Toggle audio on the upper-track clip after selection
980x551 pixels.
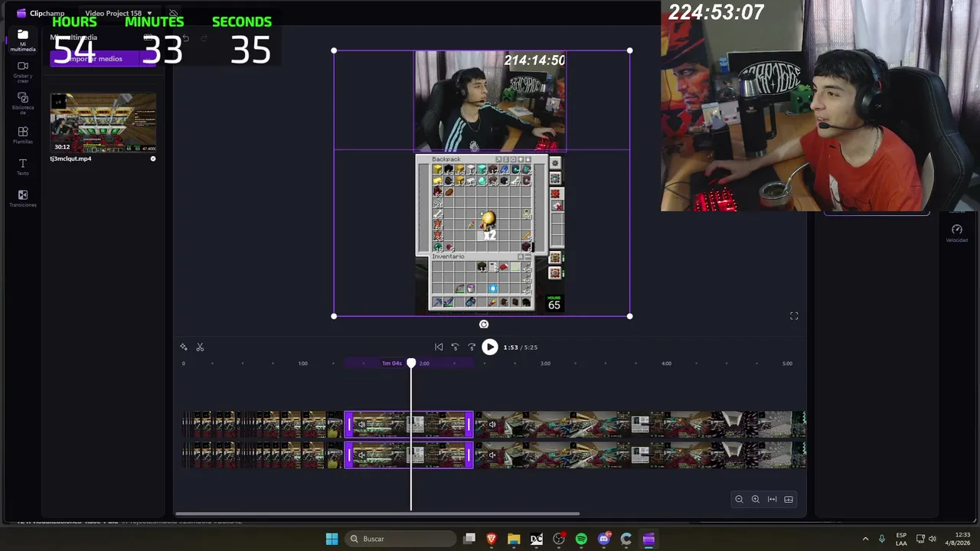click(x=492, y=424)
